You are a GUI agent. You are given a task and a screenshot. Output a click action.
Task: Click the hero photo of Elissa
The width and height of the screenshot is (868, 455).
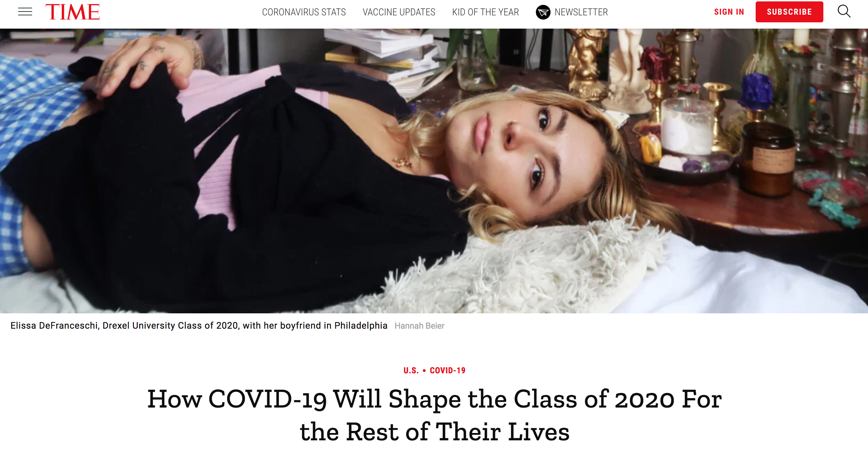tap(434, 171)
